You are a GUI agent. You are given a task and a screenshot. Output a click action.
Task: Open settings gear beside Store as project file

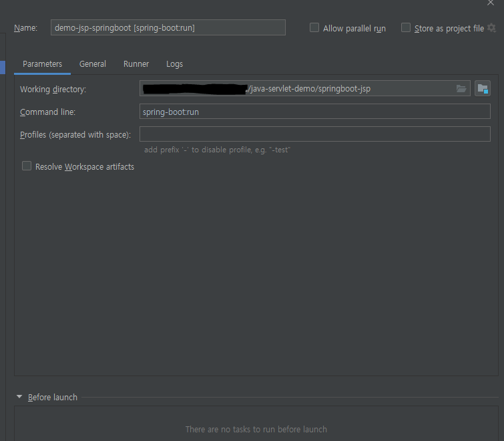491,27
